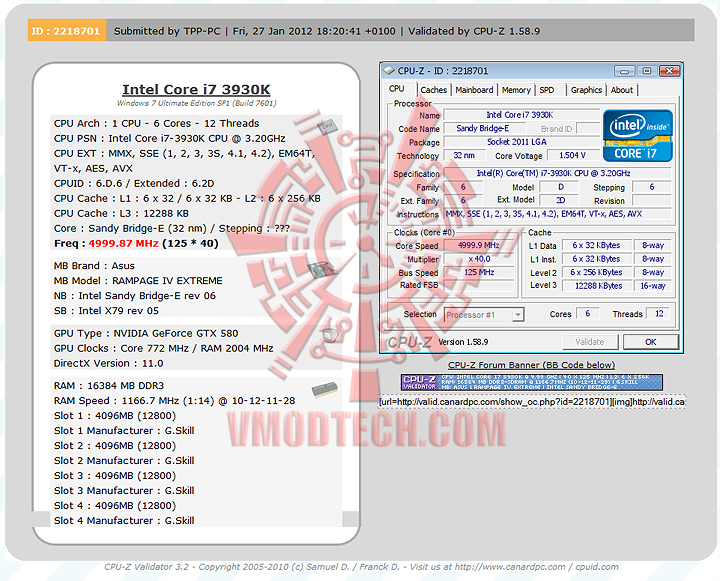This screenshot has height=581, width=720.
Task: Click the Technology 32 nm field
Action: [x=464, y=155]
